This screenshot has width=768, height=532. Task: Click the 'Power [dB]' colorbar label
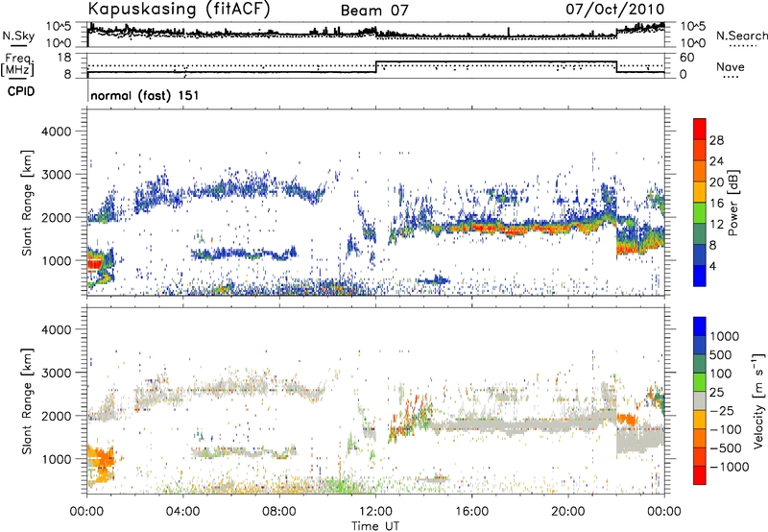coord(732,203)
